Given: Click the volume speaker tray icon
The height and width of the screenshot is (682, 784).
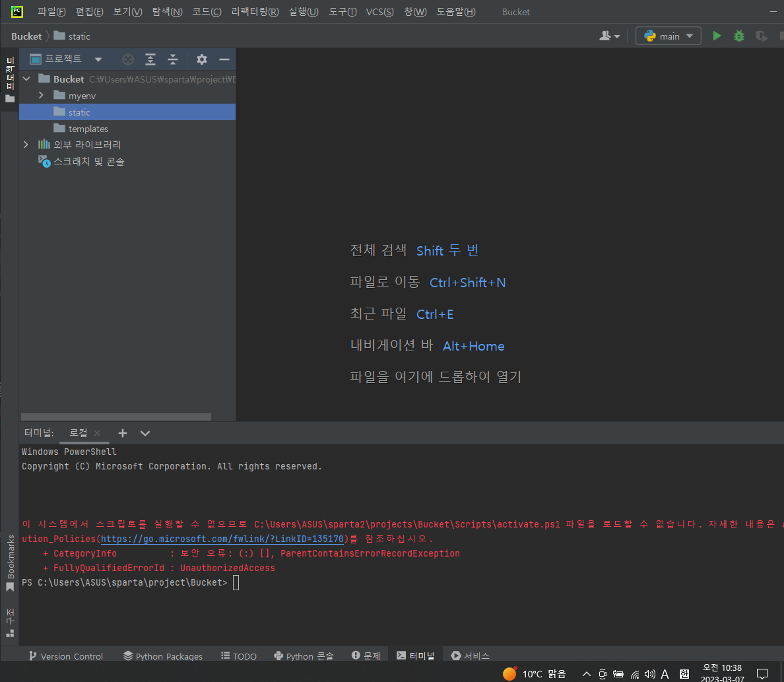Looking at the screenshot, I should point(649,674).
